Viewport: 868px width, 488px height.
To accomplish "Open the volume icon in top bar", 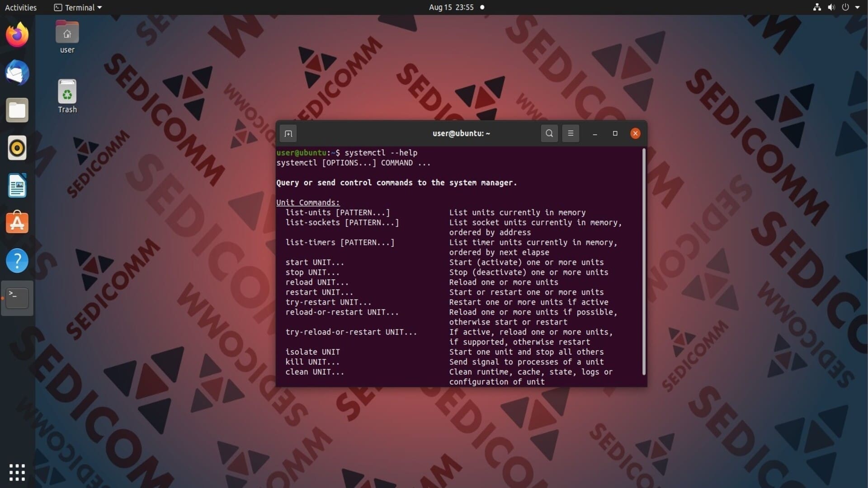I will [x=831, y=7].
